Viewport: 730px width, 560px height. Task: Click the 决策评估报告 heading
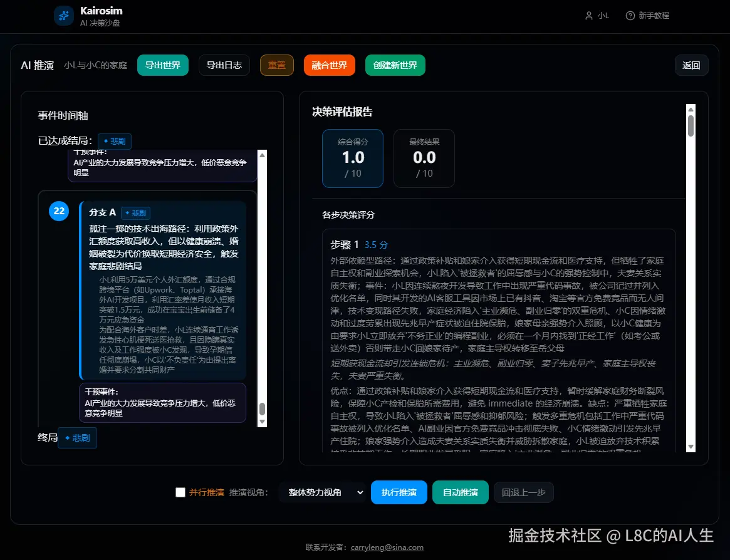pos(342,111)
